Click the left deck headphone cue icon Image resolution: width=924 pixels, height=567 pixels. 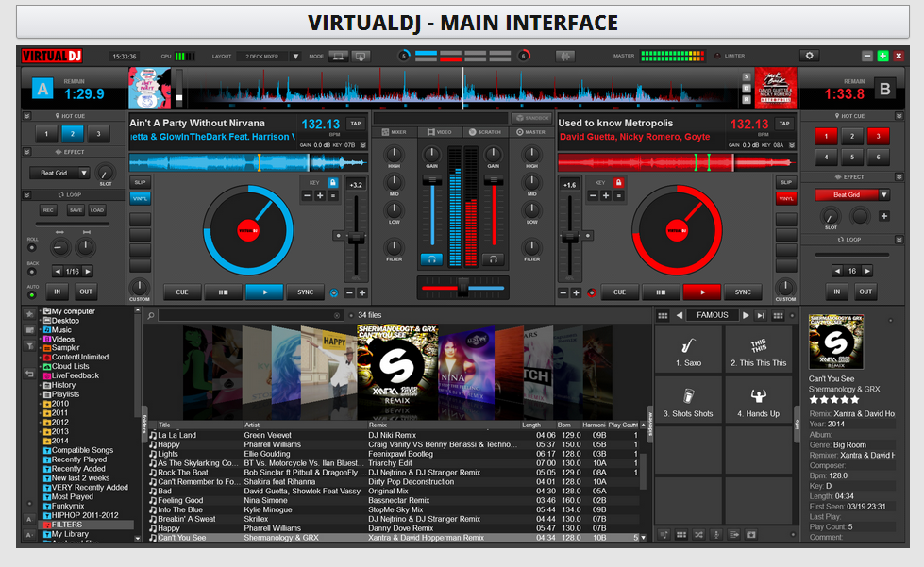click(431, 259)
